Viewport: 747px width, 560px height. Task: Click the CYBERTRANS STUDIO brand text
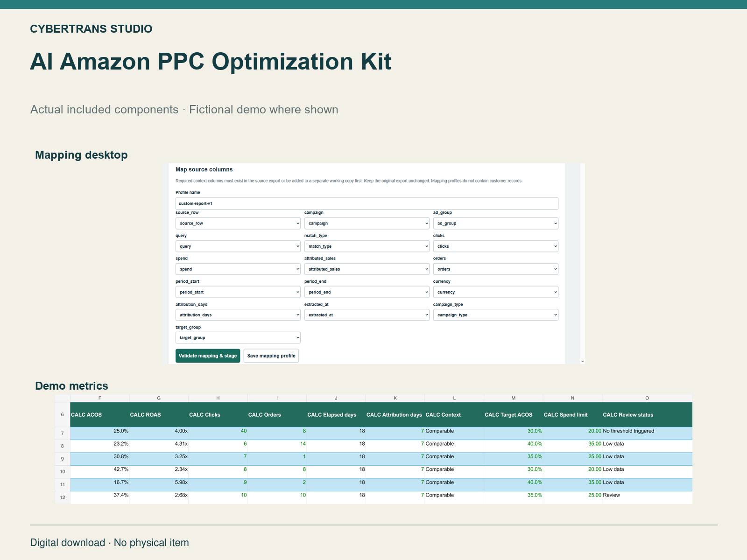pyautogui.click(x=91, y=29)
